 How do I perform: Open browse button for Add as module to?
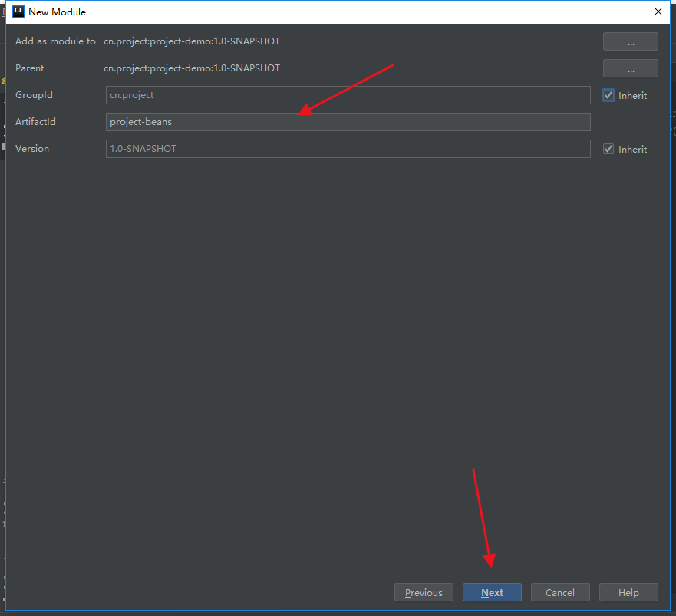630,42
